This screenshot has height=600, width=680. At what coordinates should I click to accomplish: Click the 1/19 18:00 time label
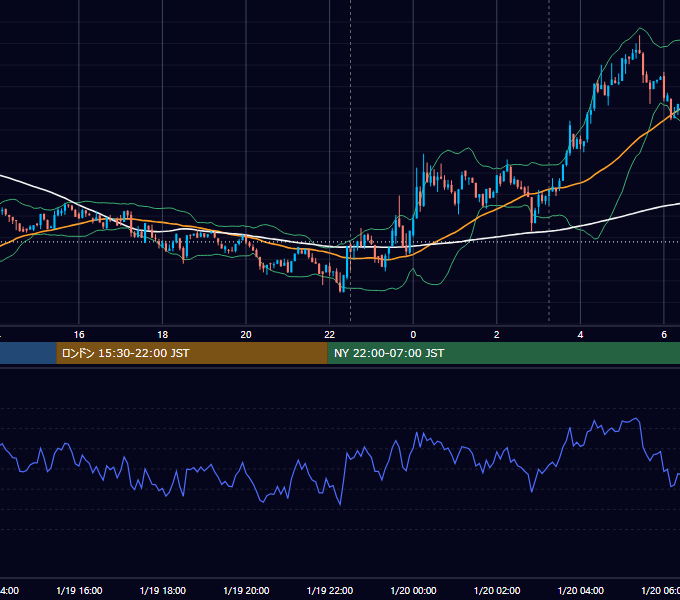[163, 590]
